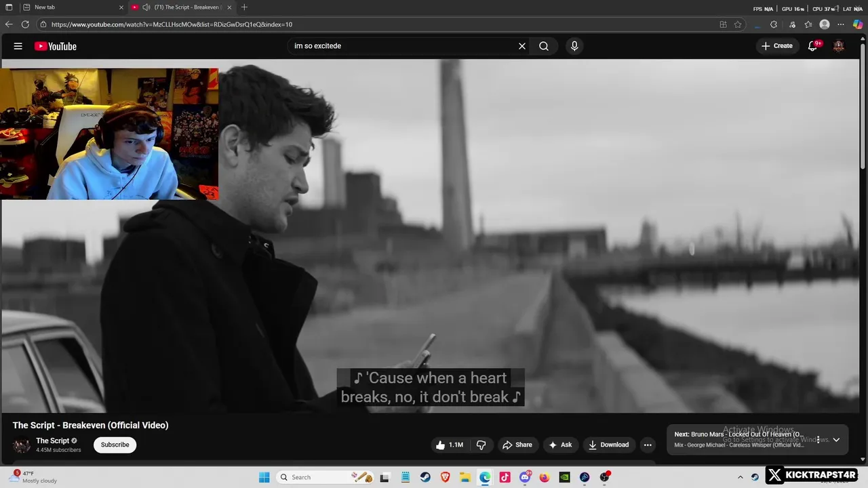Viewport: 868px width, 488px height.
Task: Open Steam icon in system tray
Action: tap(755, 477)
